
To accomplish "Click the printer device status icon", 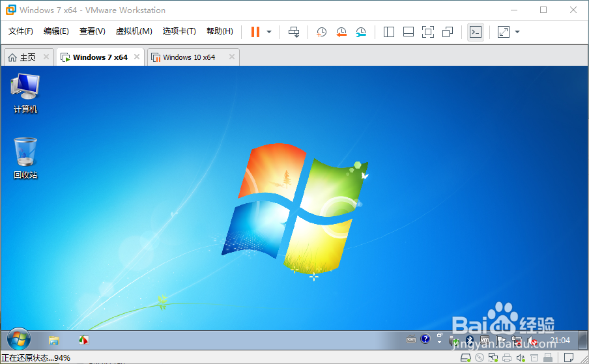I will point(507,357).
